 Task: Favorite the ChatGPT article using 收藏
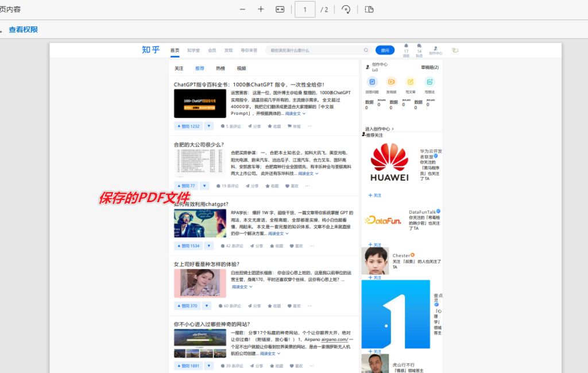point(276,126)
